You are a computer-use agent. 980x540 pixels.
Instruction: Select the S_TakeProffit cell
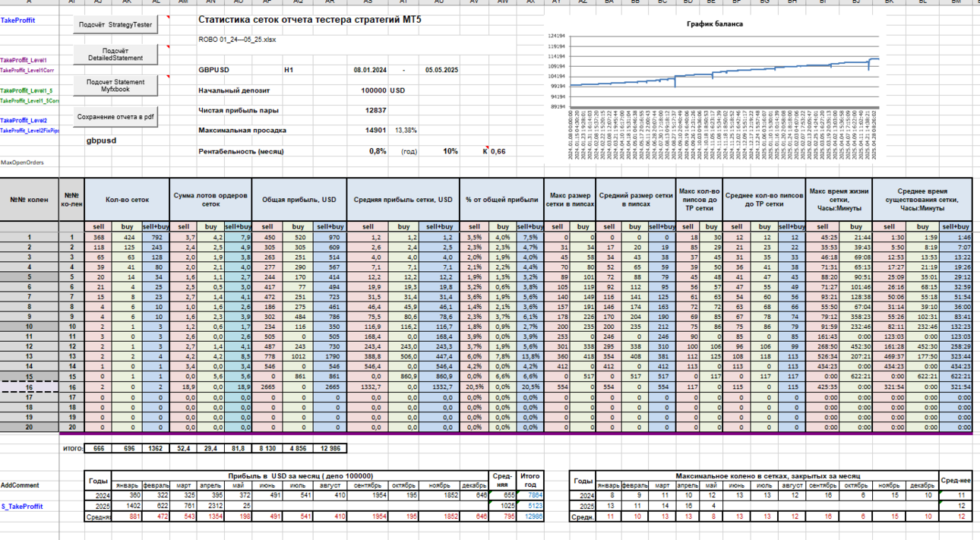coord(22,507)
